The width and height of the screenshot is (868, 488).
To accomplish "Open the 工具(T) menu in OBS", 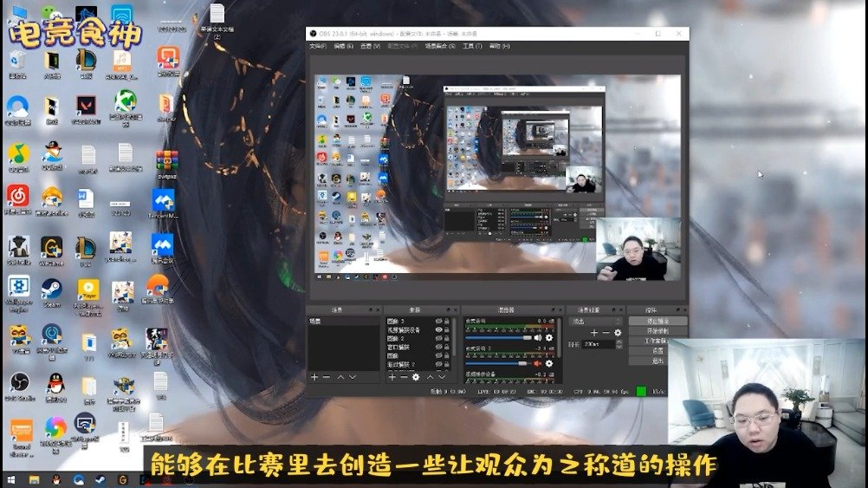I will (472, 46).
